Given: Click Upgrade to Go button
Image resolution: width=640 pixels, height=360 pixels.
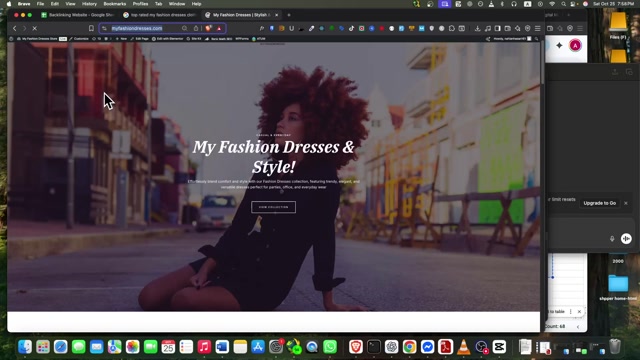Looking at the screenshot, I should (600, 203).
